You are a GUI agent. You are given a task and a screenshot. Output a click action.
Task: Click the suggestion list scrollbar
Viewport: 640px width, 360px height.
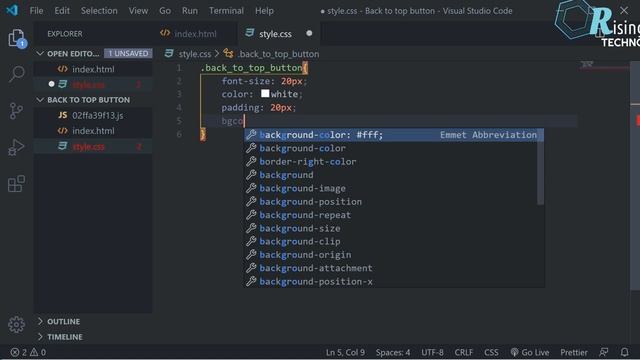point(540,167)
